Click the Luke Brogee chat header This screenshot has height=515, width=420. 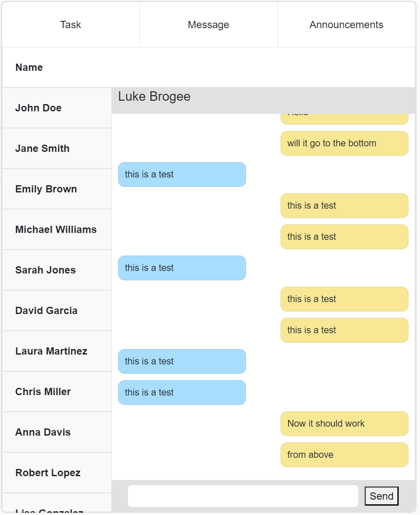tap(154, 96)
